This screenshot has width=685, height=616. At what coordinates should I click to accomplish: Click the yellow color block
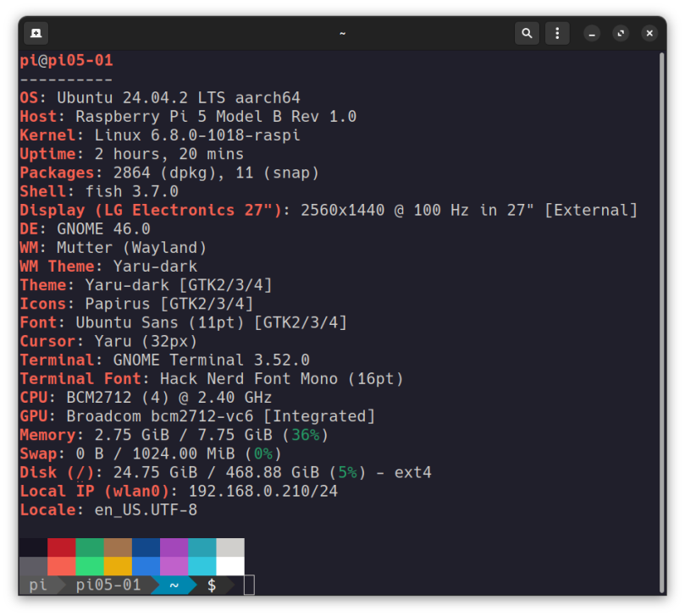click(118, 566)
